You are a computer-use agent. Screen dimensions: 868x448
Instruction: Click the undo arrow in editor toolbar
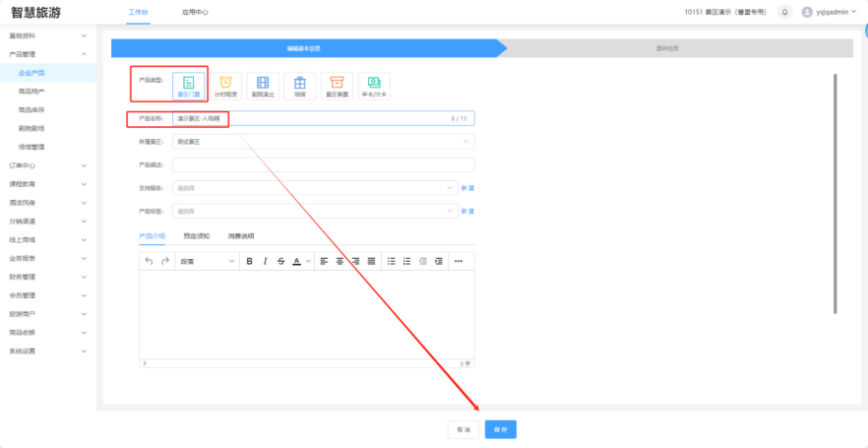pos(149,261)
